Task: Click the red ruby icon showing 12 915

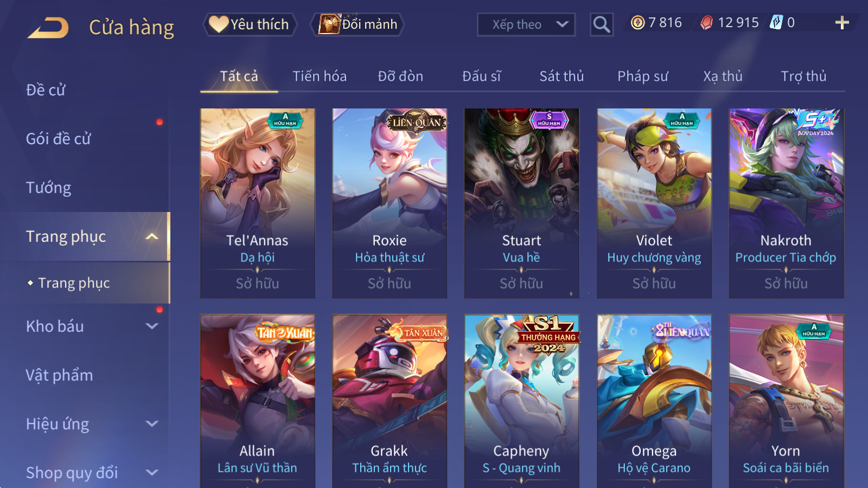Action: 706,22
